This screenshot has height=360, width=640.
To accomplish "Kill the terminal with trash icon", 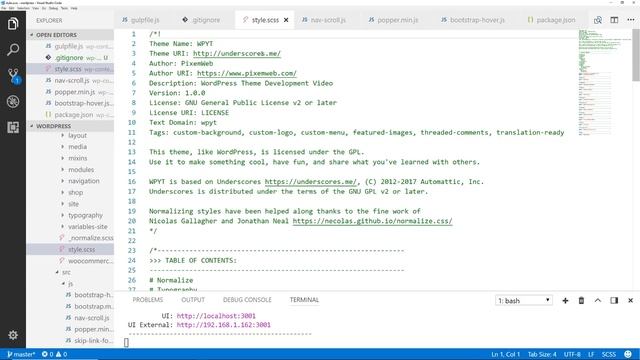I will click(x=581, y=300).
